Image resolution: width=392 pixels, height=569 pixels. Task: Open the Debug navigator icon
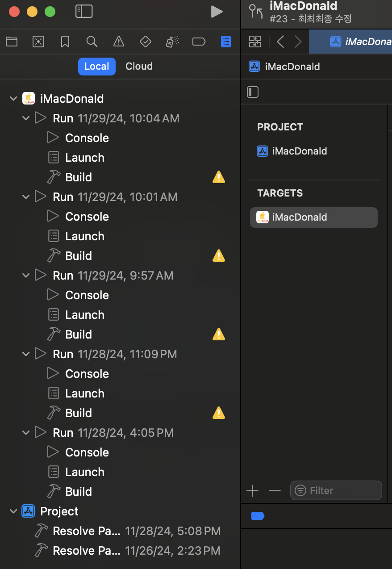pos(172,42)
